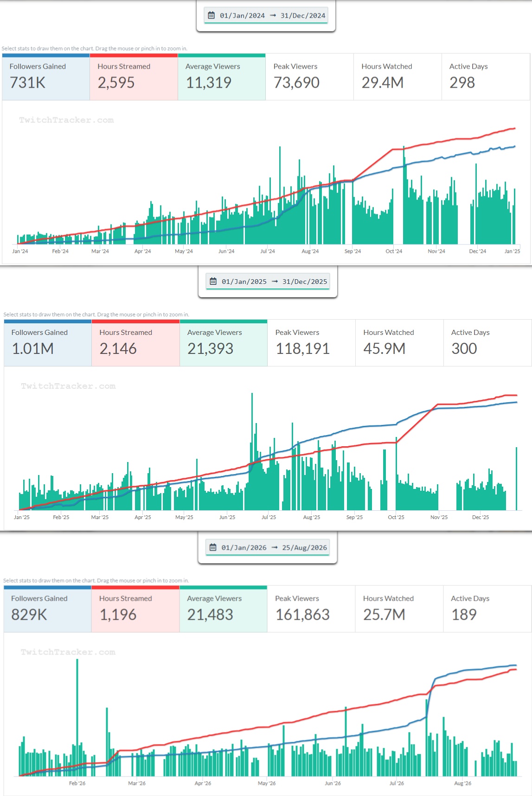Toggle Followers Gained 1.01M stat card
The height and width of the screenshot is (796, 532).
48,343
